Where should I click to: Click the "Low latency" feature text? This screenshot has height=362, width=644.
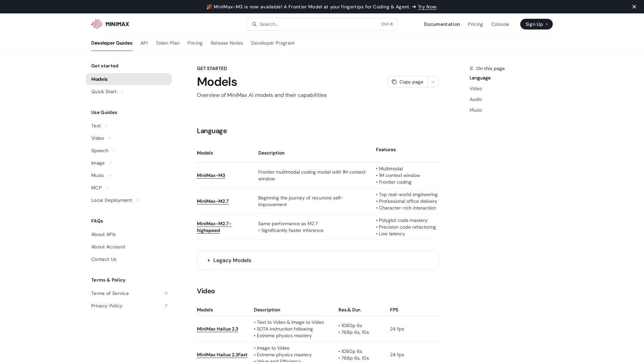tap(392, 234)
